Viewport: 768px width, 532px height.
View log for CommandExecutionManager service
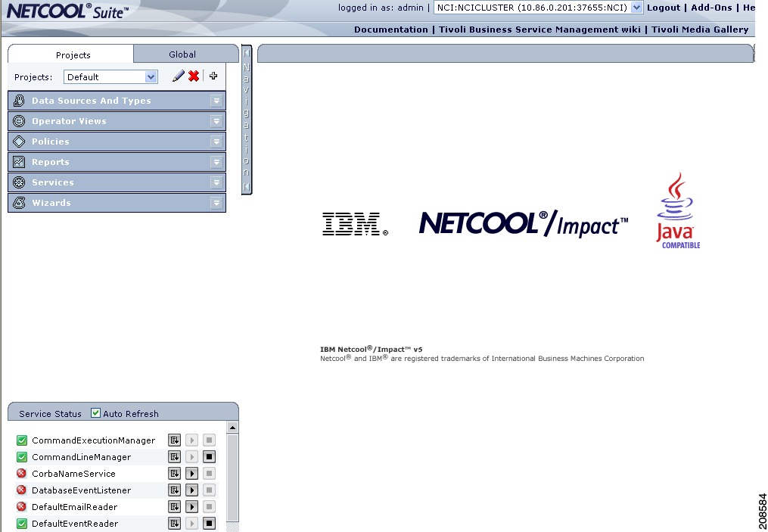pyautogui.click(x=174, y=440)
